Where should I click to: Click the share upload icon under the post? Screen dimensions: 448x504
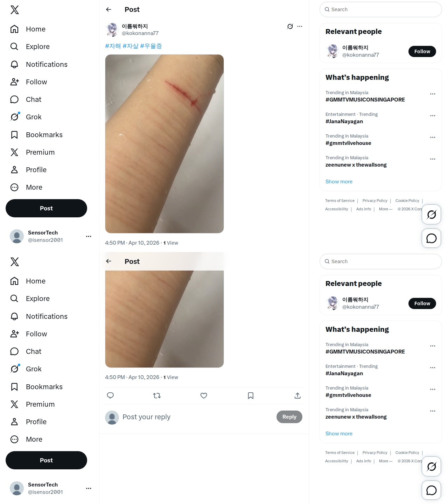[297, 395]
